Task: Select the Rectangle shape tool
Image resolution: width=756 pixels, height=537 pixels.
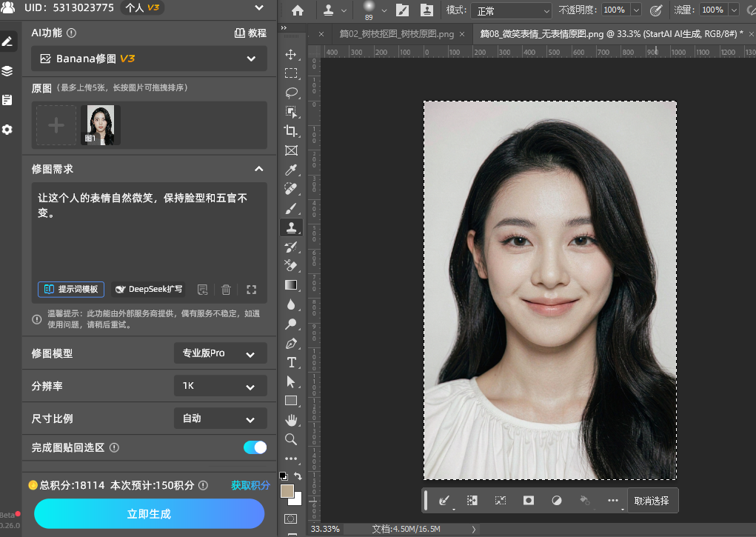Action: tap(291, 401)
